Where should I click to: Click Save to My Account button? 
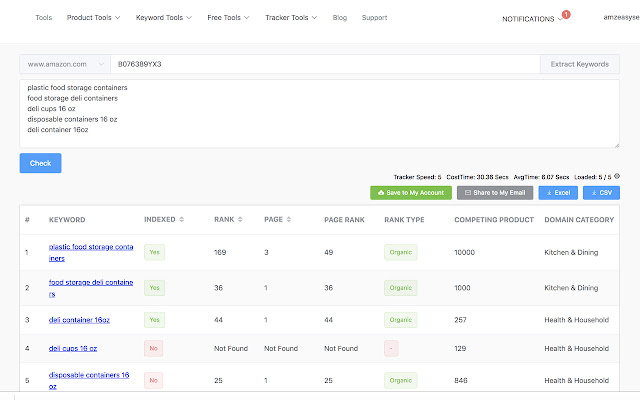pos(411,193)
